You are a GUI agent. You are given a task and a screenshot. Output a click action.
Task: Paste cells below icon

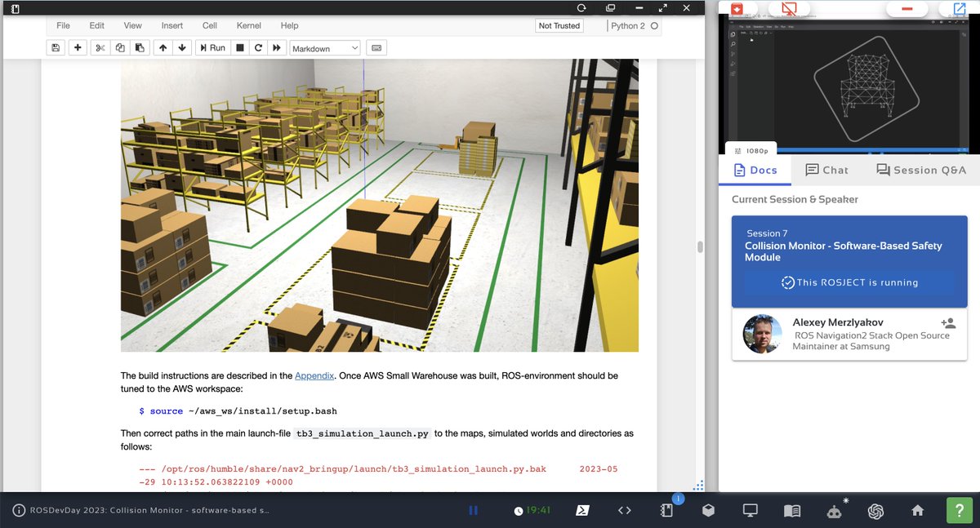coord(140,48)
